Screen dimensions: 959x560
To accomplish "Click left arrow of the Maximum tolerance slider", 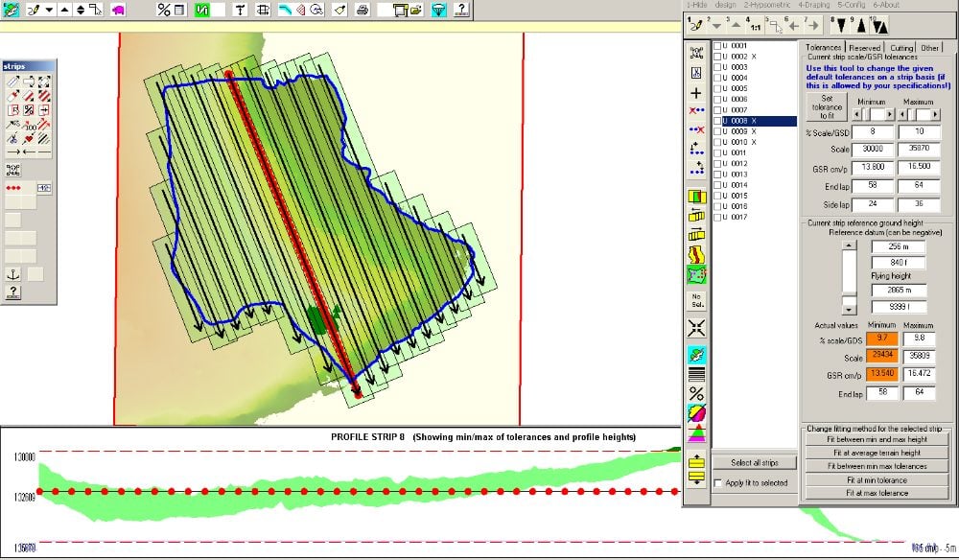I will (x=904, y=114).
